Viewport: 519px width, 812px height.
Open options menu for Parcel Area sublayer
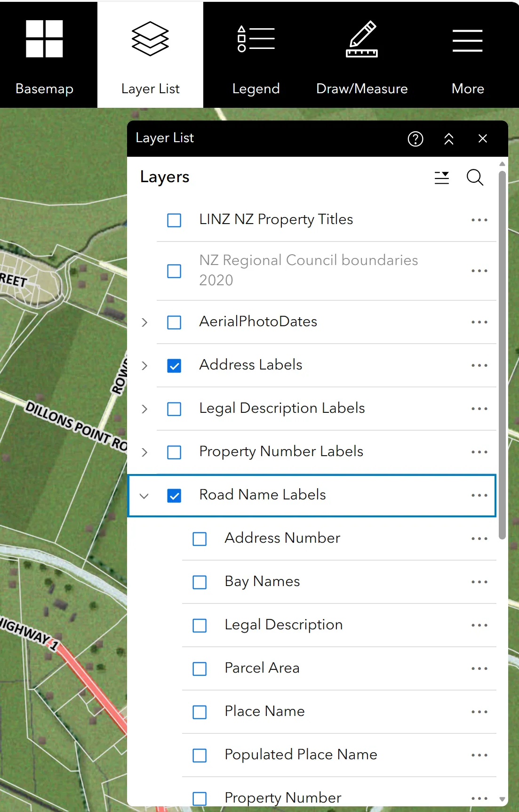coord(479,668)
